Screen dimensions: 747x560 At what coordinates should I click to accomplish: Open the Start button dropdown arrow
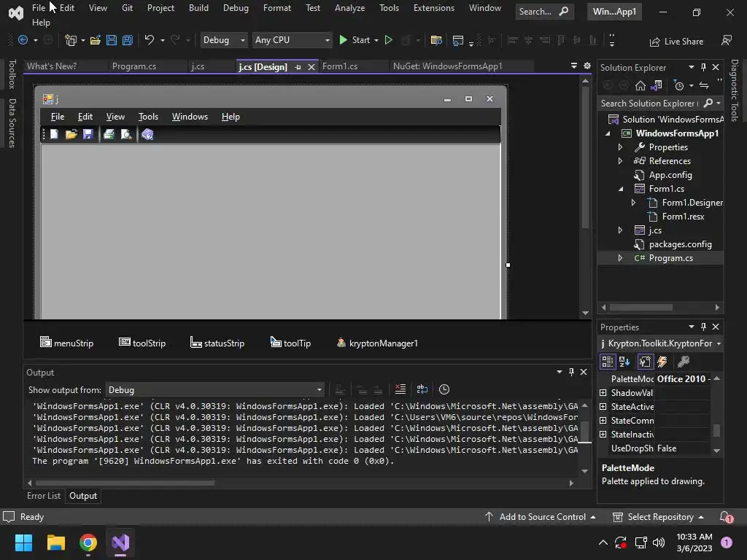(376, 41)
